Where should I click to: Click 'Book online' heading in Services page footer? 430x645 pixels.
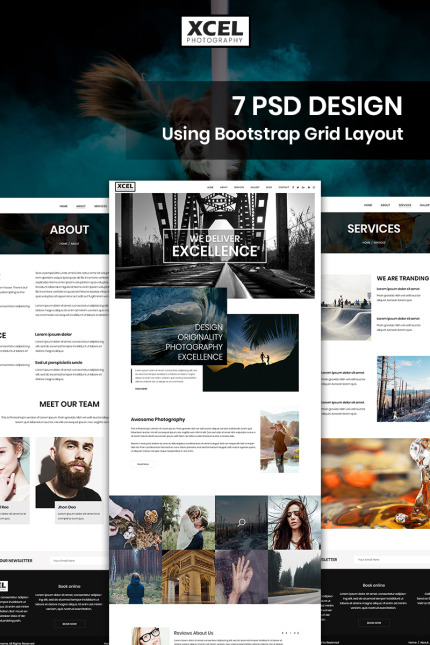coord(374,585)
